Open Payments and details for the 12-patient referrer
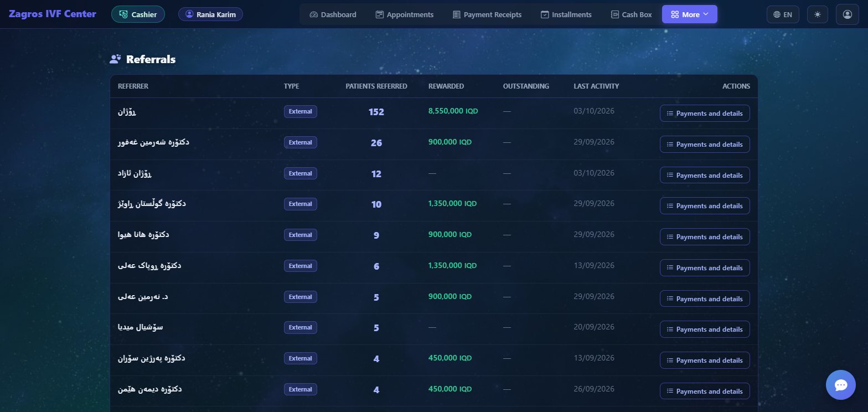Screen dimensions: 868x412 pyautogui.click(x=705, y=175)
